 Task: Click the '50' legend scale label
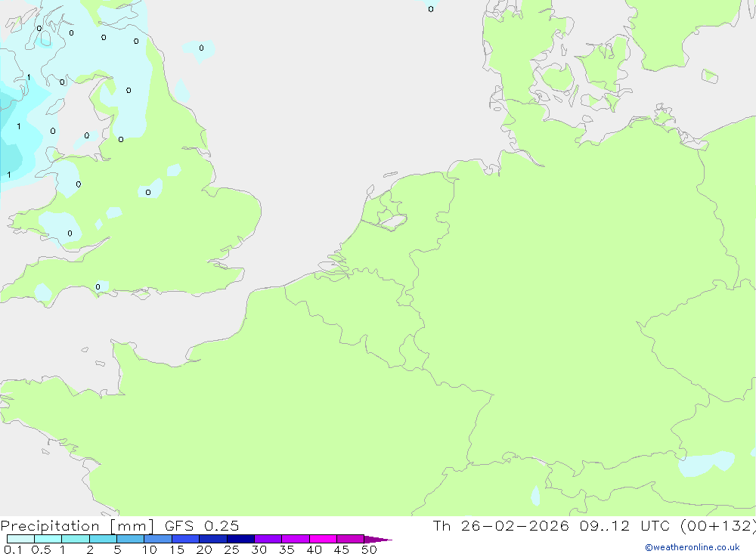pyautogui.click(x=369, y=549)
